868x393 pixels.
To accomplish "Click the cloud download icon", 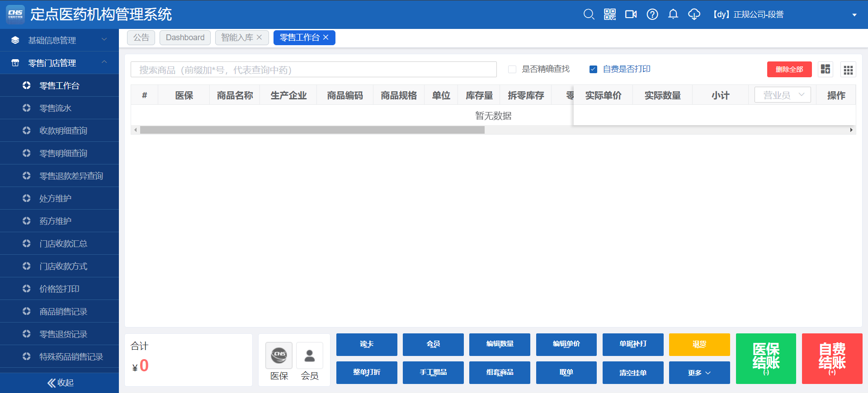I will pos(694,14).
